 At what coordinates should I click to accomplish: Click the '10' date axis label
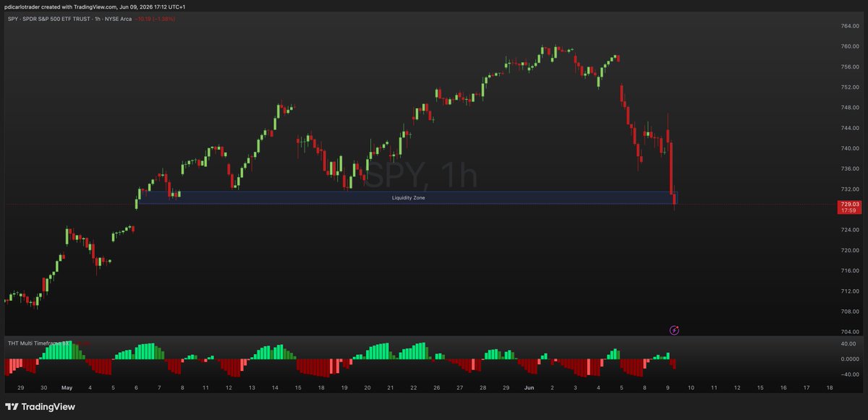[690, 387]
